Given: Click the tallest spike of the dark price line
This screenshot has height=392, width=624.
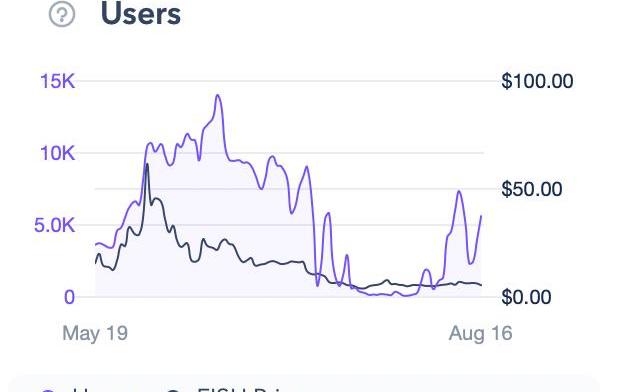Looking at the screenshot, I should [x=148, y=164].
